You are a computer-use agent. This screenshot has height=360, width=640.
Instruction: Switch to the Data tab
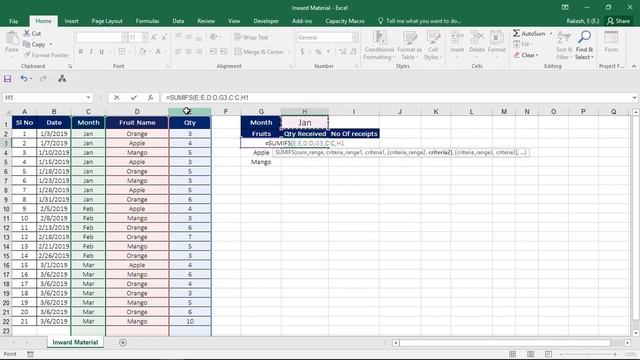click(178, 21)
